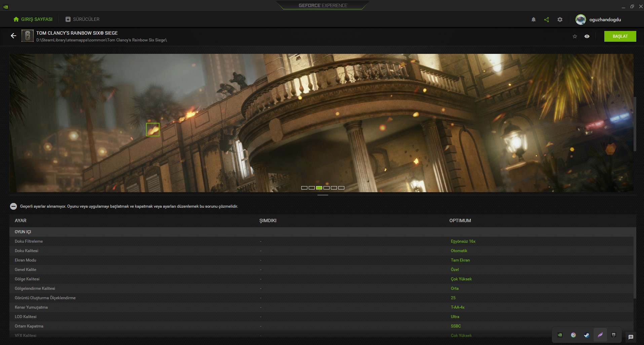Screen dimensions: 644x345
Task: Click the Otomatik optimum value
Action: coord(459,251)
